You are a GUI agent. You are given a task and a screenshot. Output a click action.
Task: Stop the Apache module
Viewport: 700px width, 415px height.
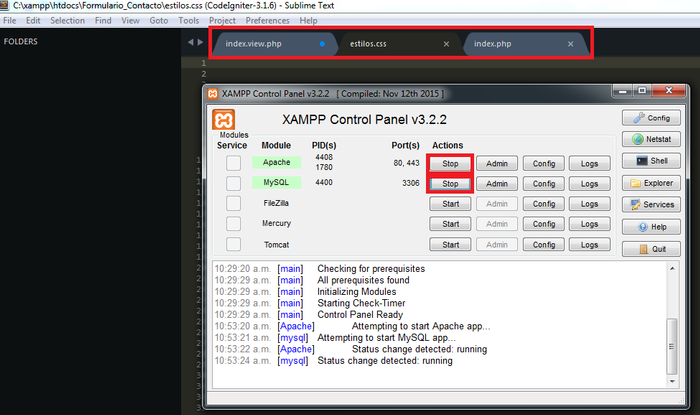pyautogui.click(x=450, y=164)
